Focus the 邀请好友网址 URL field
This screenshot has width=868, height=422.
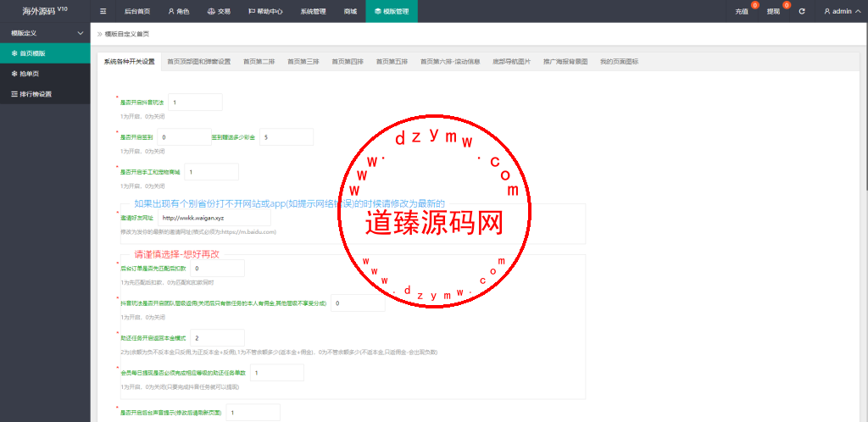pyautogui.click(x=214, y=218)
